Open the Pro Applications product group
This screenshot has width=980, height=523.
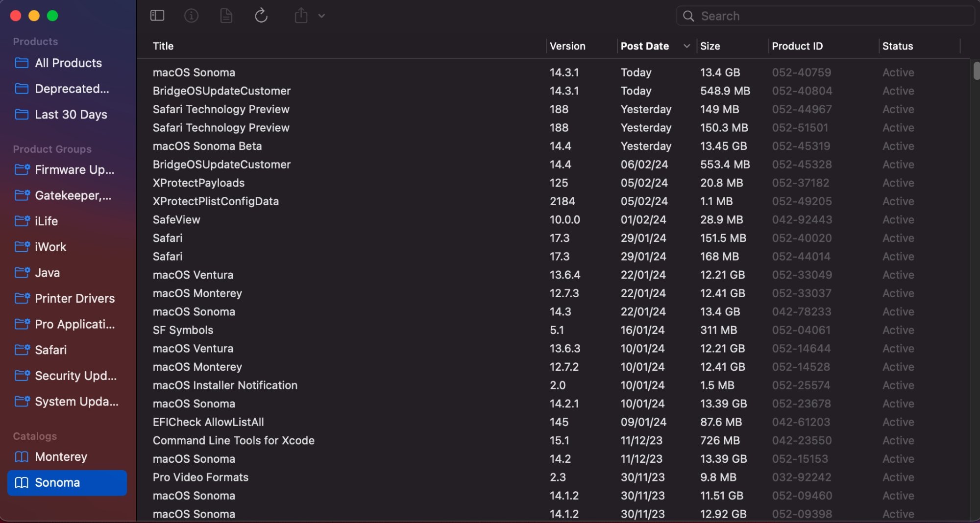(x=67, y=324)
